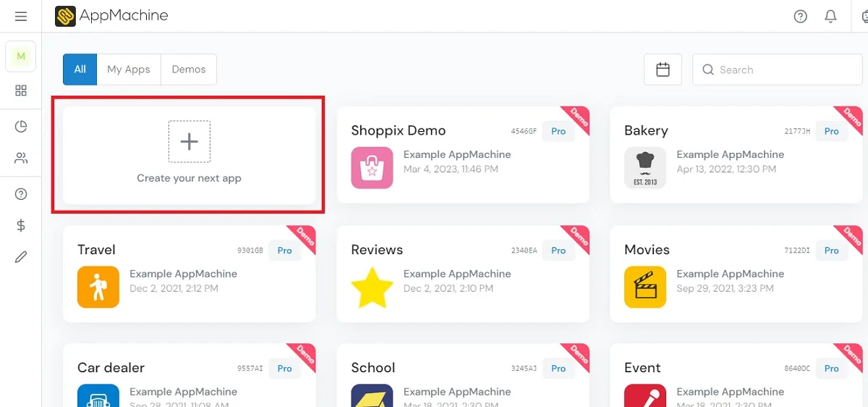Open the Bakery app icon

(x=644, y=168)
